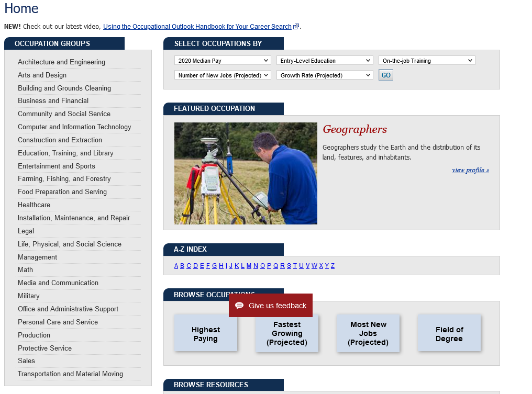Expand the 2020 Median Pay dropdown
Image resolution: width=532 pixels, height=394 pixels.
pyautogui.click(x=223, y=61)
